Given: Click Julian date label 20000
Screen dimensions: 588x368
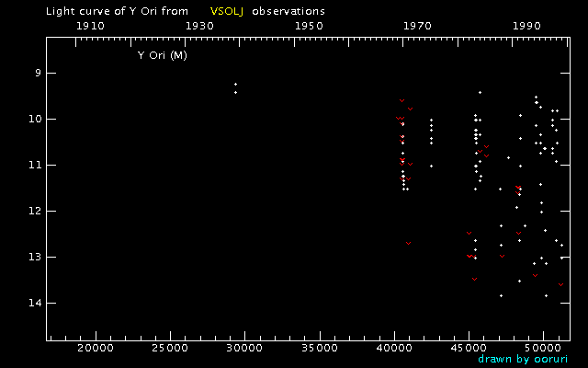Looking at the screenshot, I should click(x=96, y=348).
